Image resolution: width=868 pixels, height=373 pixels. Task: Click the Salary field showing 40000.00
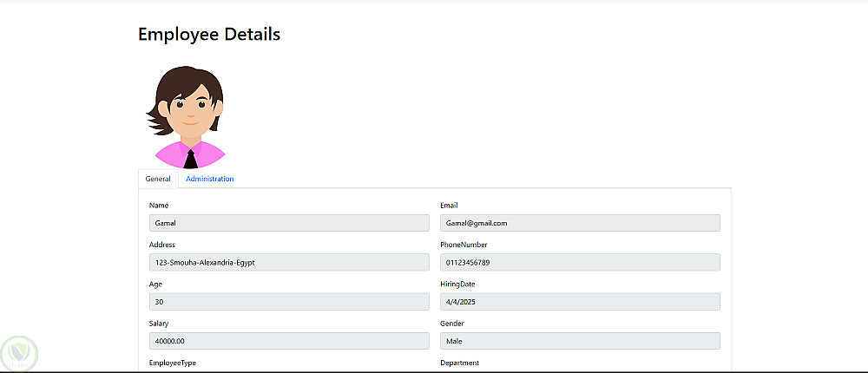(289, 341)
